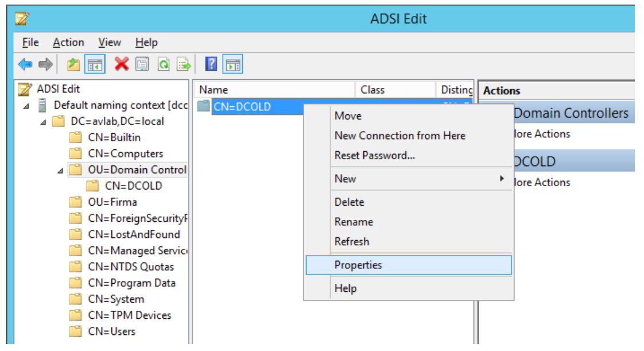Screen dimensions: 644x351
Task: Select CN=Program Data tree node
Action: tap(132, 283)
